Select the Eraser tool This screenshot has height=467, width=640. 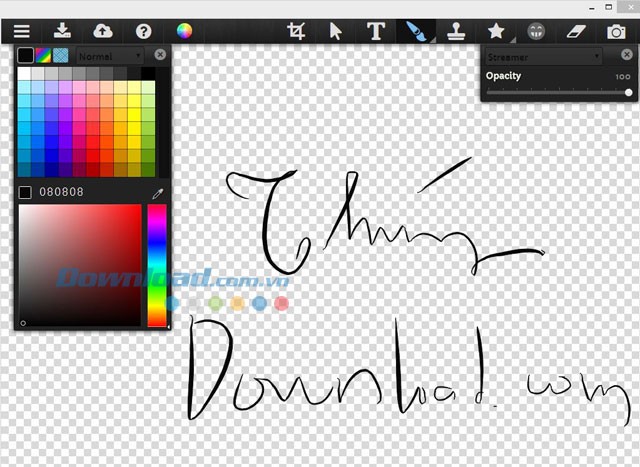576,31
